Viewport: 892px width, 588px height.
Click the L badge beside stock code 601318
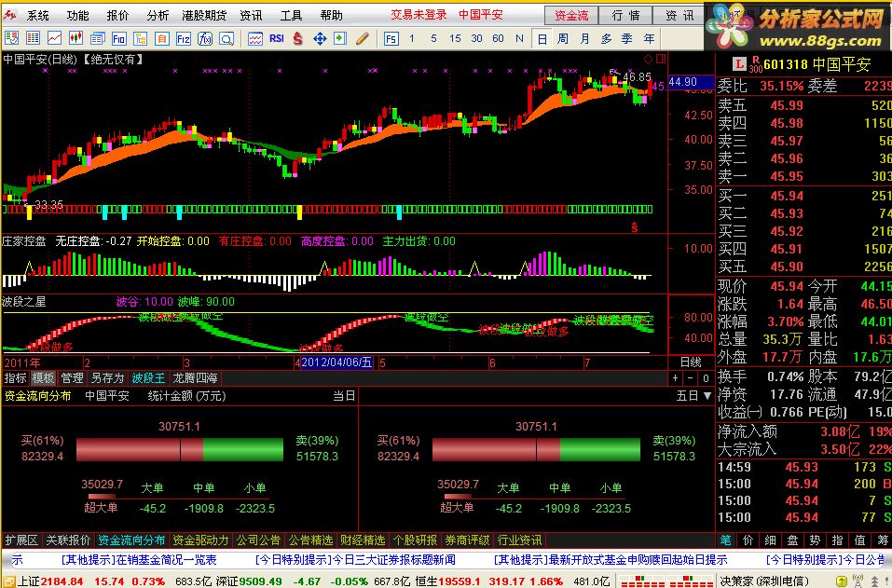[x=739, y=64]
